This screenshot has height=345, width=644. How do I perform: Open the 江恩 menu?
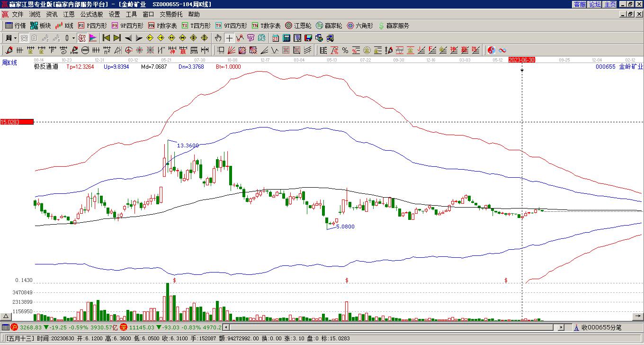coord(69,15)
